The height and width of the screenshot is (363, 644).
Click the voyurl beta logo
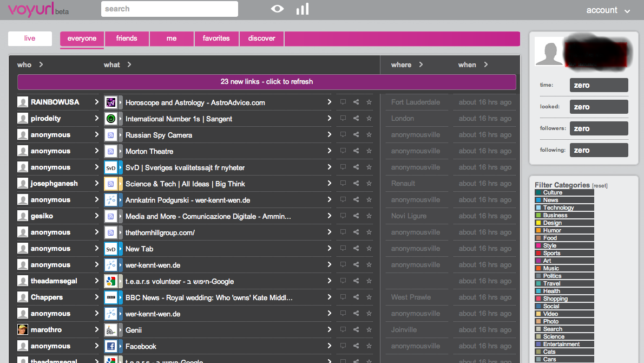tap(38, 9)
